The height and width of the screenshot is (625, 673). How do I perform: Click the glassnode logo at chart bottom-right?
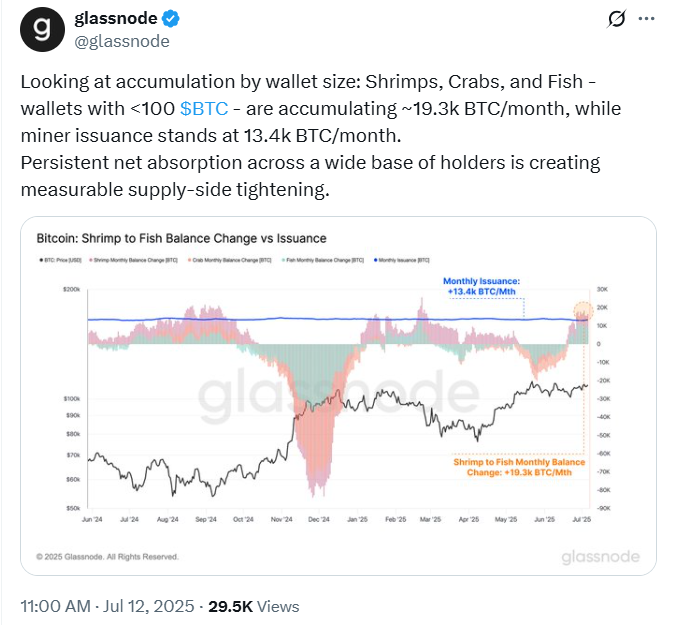tap(600, 557)
